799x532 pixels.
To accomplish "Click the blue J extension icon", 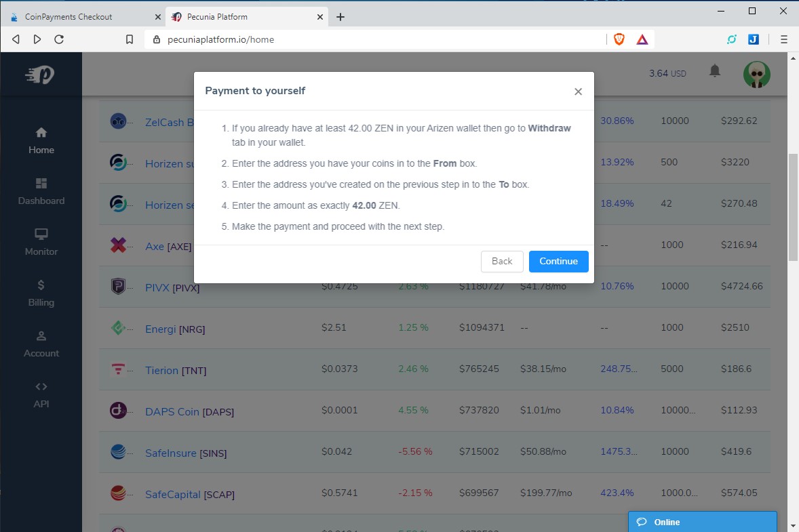I will 754,39.
